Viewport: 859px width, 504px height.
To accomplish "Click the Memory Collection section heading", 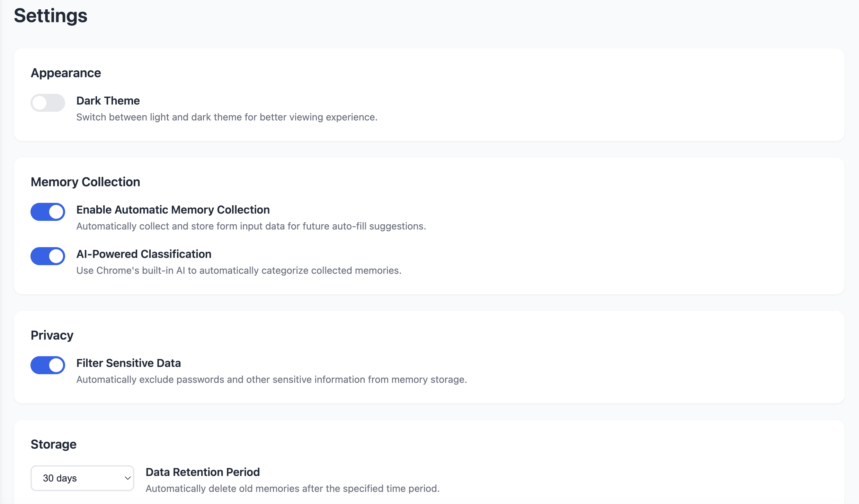I will 85,182.
